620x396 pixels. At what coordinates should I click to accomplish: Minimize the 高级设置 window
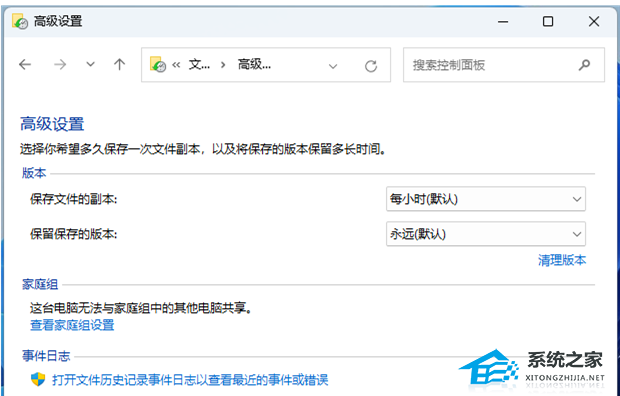[x=503, y=22]
